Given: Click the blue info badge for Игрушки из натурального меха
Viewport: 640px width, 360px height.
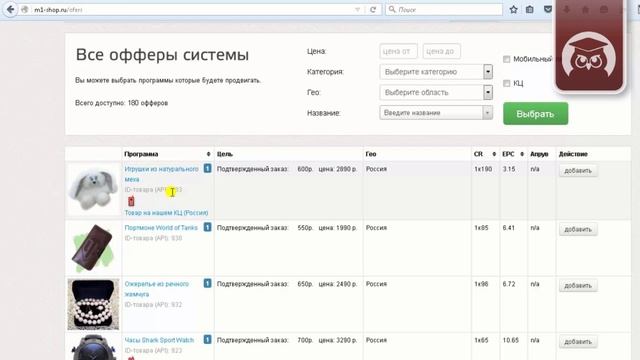Looking at the screenshot, I should click(207, 168).
